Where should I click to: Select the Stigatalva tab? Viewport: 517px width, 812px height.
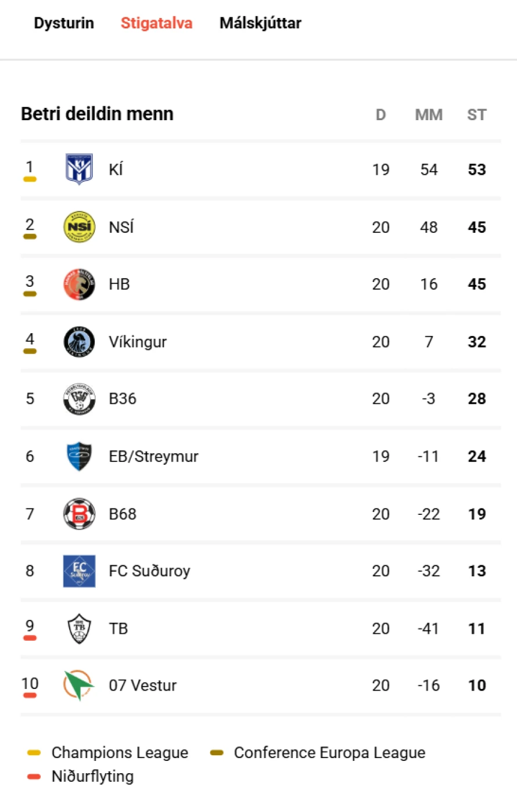point(156,23)
